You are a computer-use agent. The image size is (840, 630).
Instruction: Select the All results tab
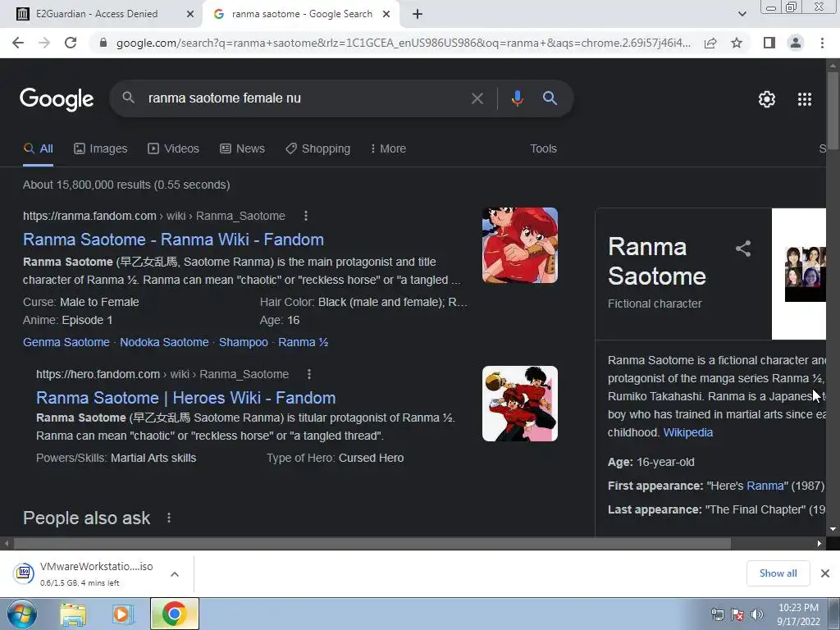(38, 149)
